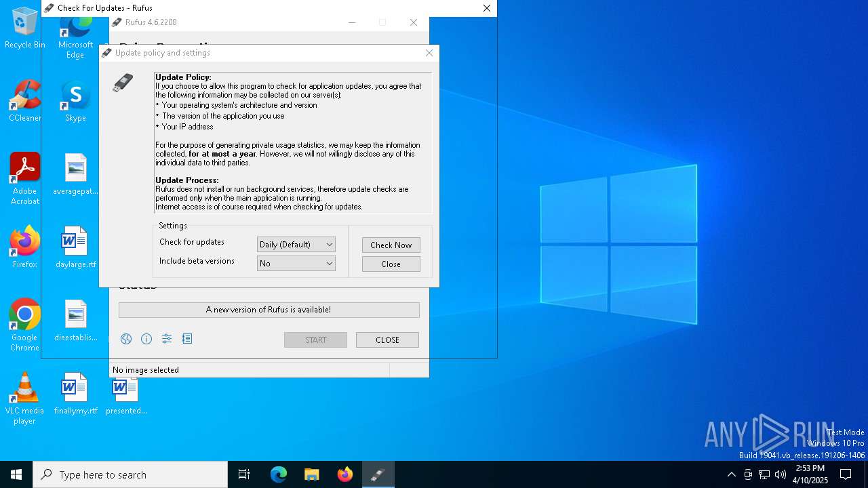The height and width of the screenshot is (488, 868).
Task: Click the CLOSE button in Rufus window
Action: pyautogui.click(x=387, y=340)
